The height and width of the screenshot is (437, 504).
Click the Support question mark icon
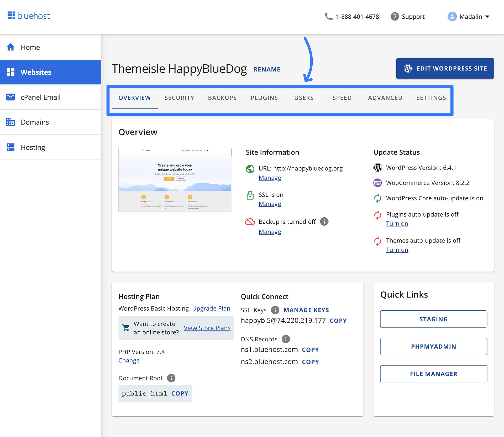[x=394, y=17]
